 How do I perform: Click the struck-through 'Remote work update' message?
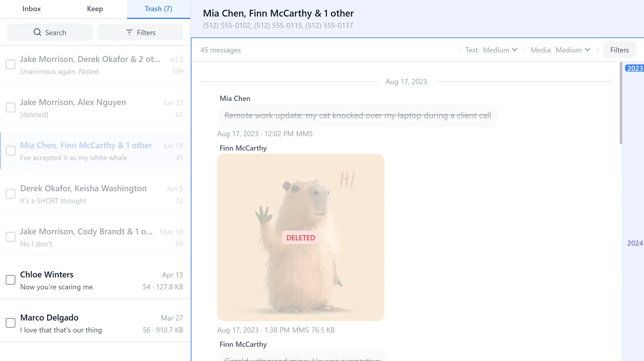358,115
